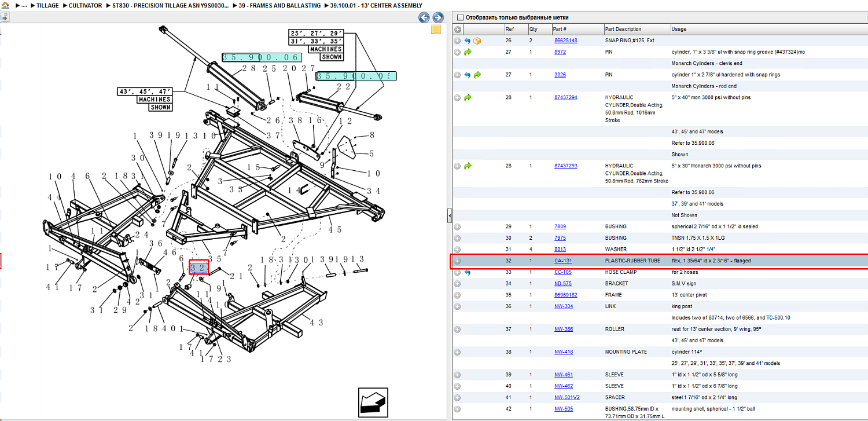The height and width of the screenshot is (421, 868).
Task: Open part number link NW-505
Action: tap(563, 409)
